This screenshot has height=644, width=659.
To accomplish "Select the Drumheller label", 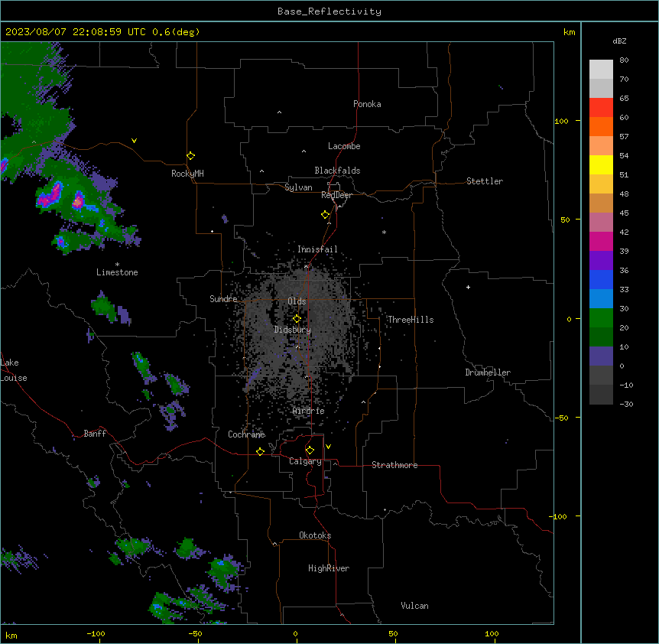I will (488, 372).
